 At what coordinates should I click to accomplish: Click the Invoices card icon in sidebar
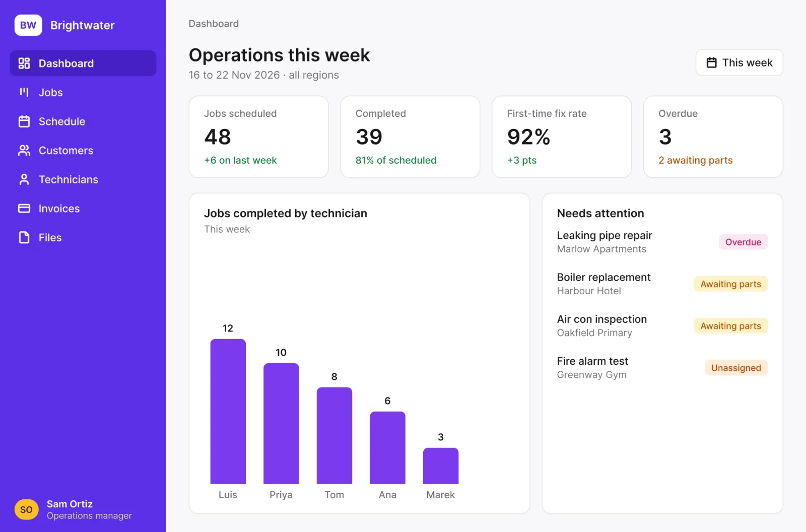coord(24,209)
